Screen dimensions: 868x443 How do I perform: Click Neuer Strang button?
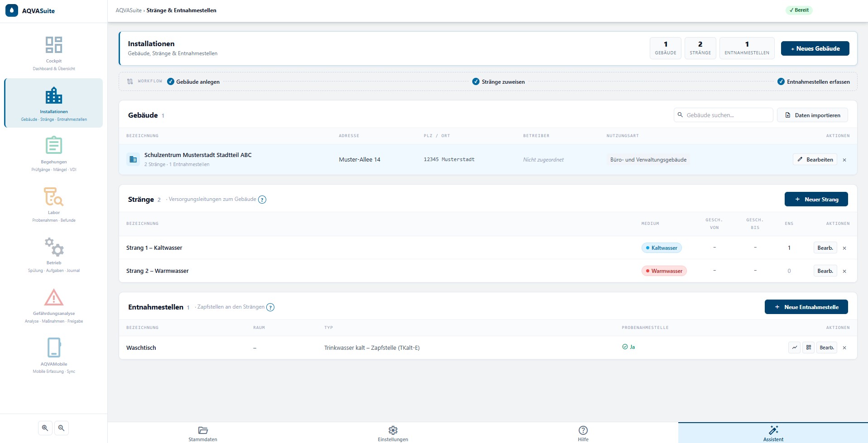pyautogui.click(x=816, y=199)
